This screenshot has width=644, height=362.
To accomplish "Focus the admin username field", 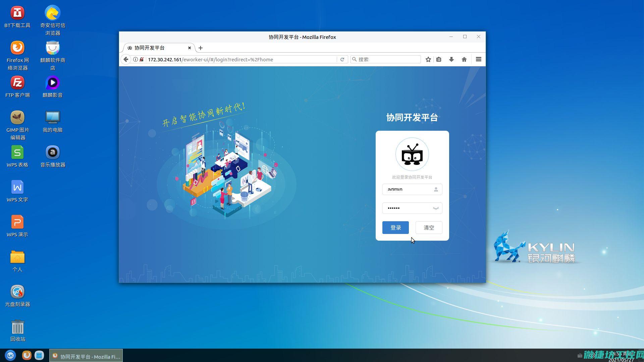I will [412, 189].
